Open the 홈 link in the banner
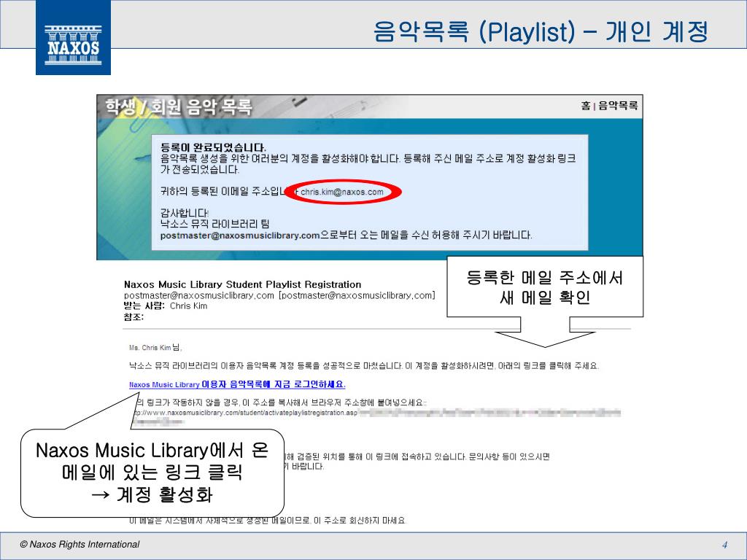747x560 pixels. pyautogui.click(x=586, y=105)
